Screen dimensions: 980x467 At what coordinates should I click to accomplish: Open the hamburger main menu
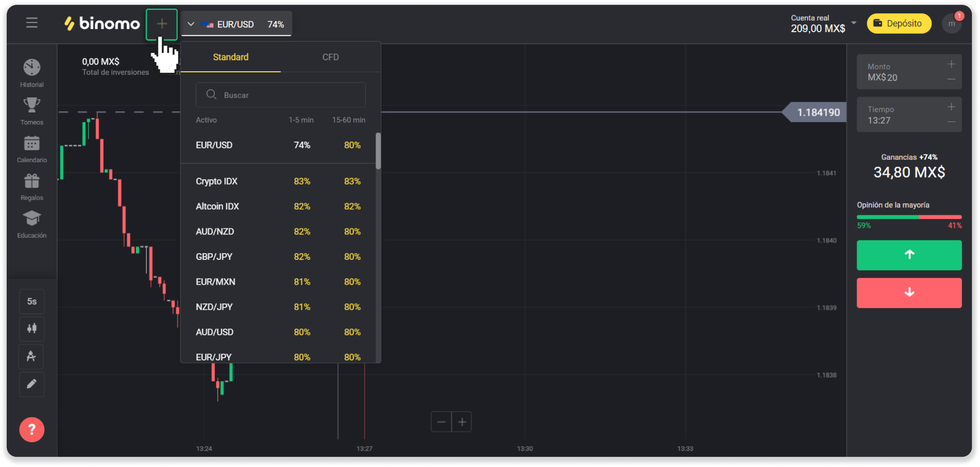(32, 23)
